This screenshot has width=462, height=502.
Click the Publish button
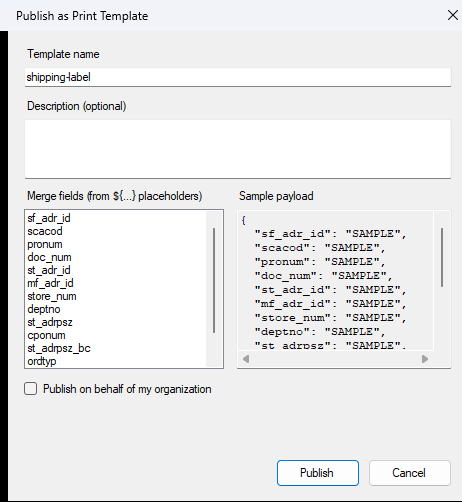tap(318, 473)
